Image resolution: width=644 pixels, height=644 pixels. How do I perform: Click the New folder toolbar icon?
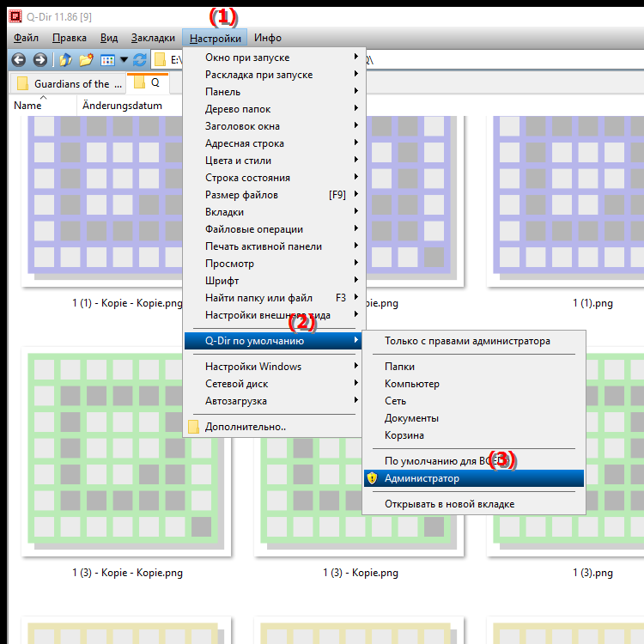pos(86,60)
